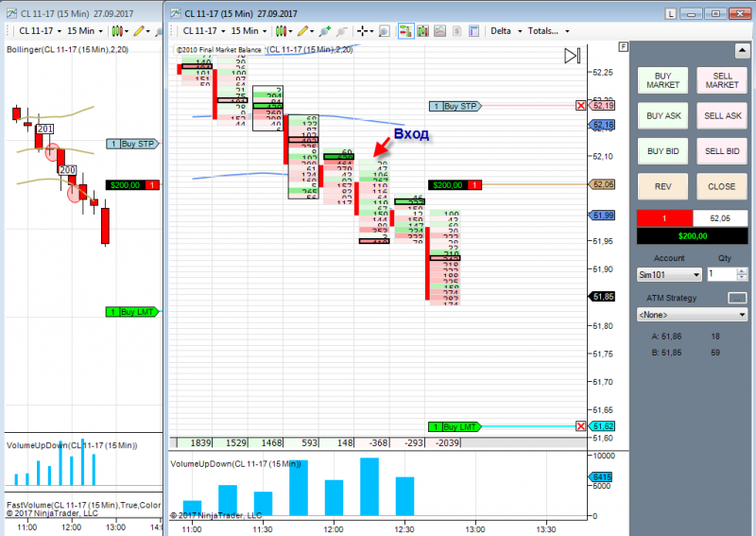Click the L link button in title bar
756x536 pixels.
671,14
